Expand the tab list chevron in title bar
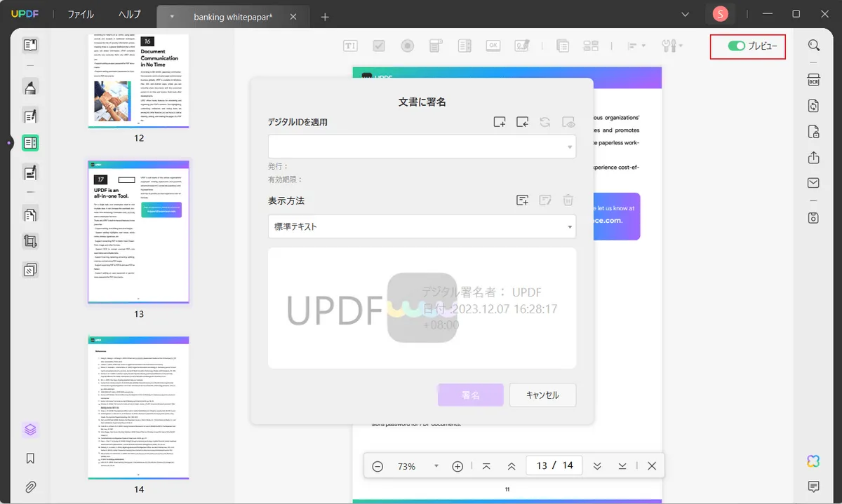The height and width of the screenshot is (504, 842). point(686,14)
